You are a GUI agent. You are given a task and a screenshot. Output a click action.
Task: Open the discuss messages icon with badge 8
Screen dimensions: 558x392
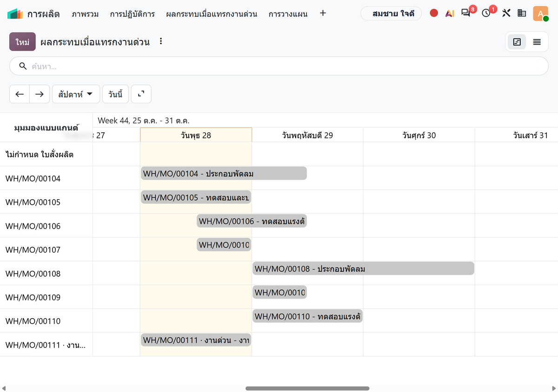[465, 13]
